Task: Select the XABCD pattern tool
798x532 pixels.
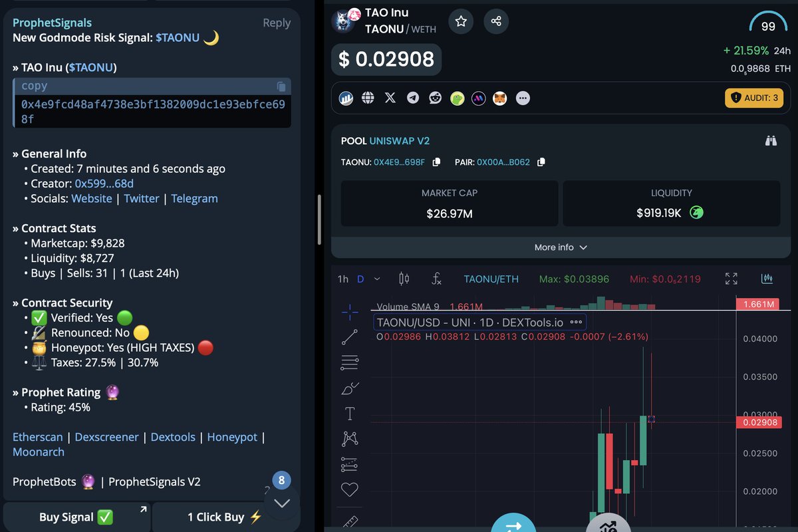Action: tap(350, 439)
